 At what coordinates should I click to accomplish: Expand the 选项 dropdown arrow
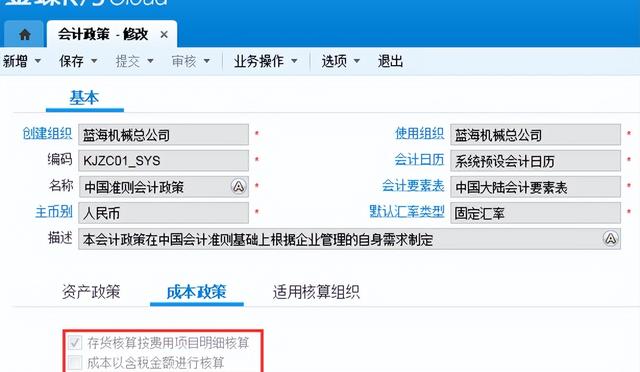pos(357,61)
